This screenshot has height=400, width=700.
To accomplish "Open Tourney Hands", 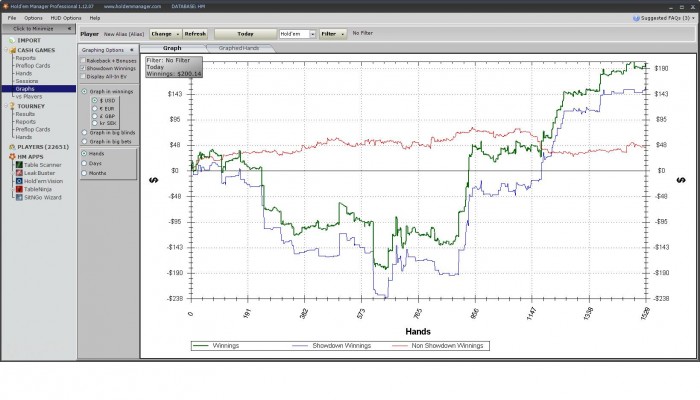I will click(24, 137).
